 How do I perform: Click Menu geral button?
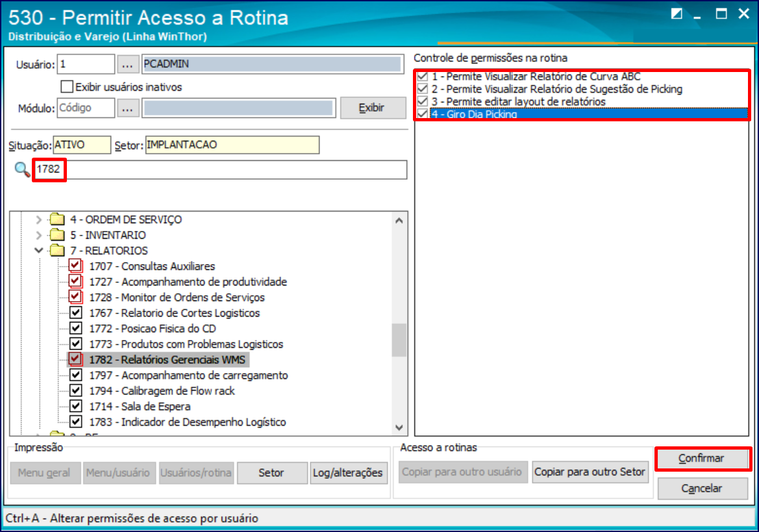point(45,472)
